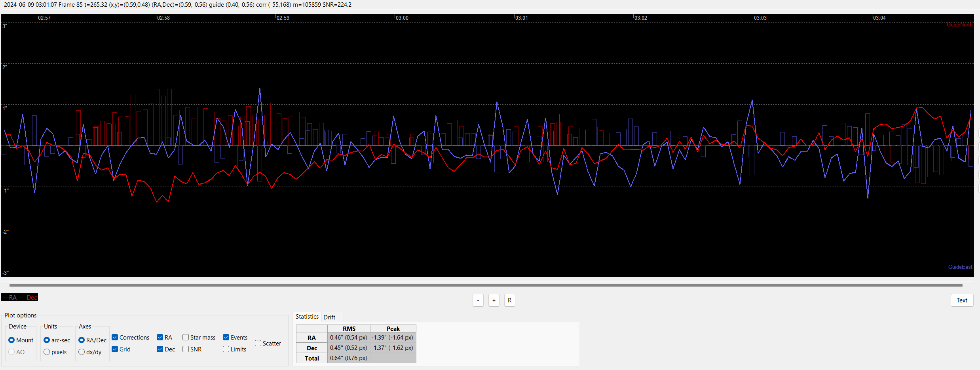Choose the dx/dy axes option

[82, 352]
